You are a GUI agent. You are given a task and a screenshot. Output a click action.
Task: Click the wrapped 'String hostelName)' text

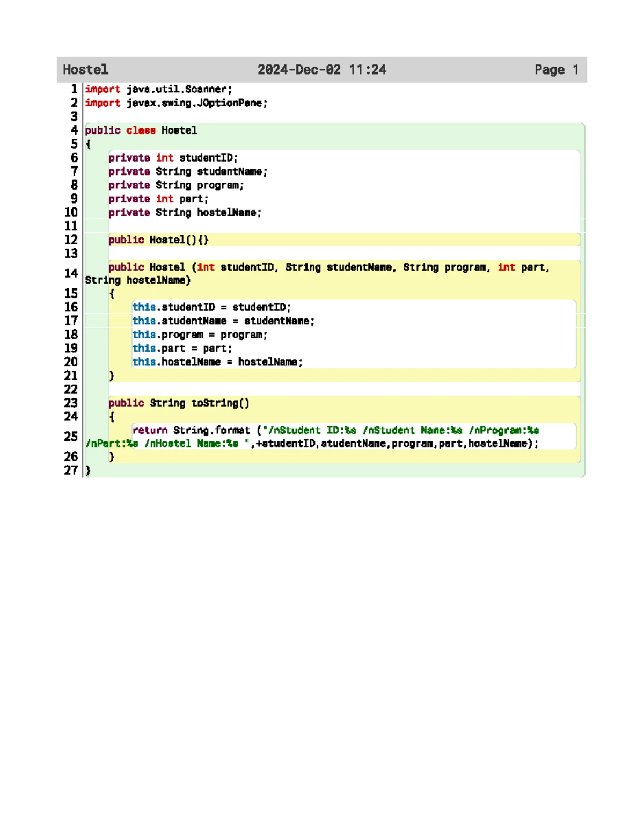[x=138, y=280]
